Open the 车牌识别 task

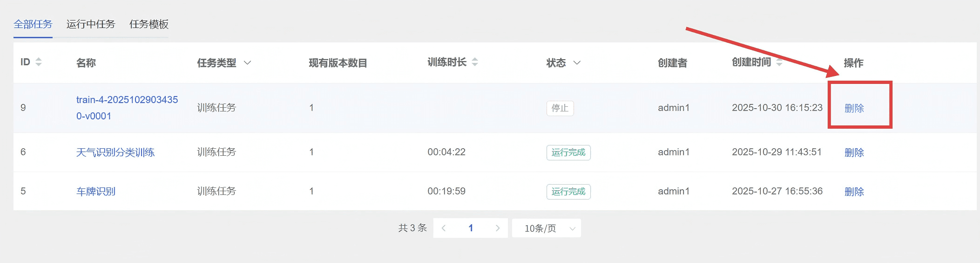(96, 192)
